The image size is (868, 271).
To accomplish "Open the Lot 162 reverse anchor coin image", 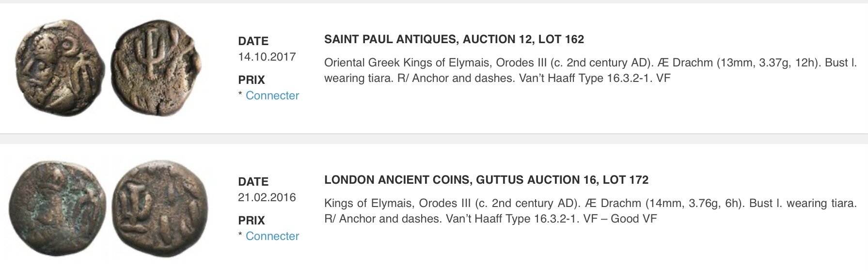I will (x=157, y=68).
